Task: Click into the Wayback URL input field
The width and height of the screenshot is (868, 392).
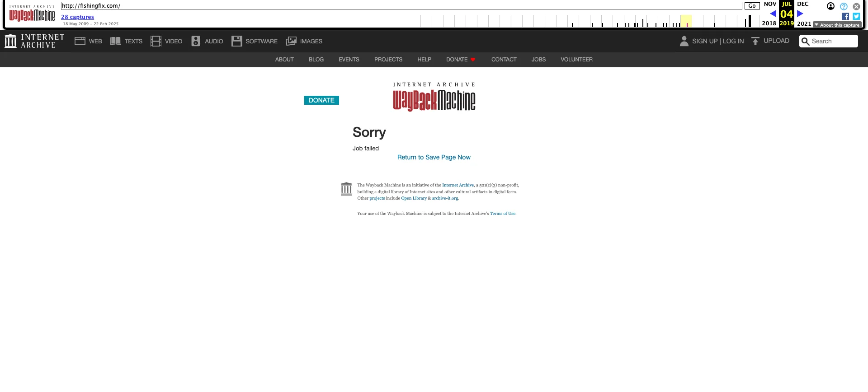Action: pos(401,6)
